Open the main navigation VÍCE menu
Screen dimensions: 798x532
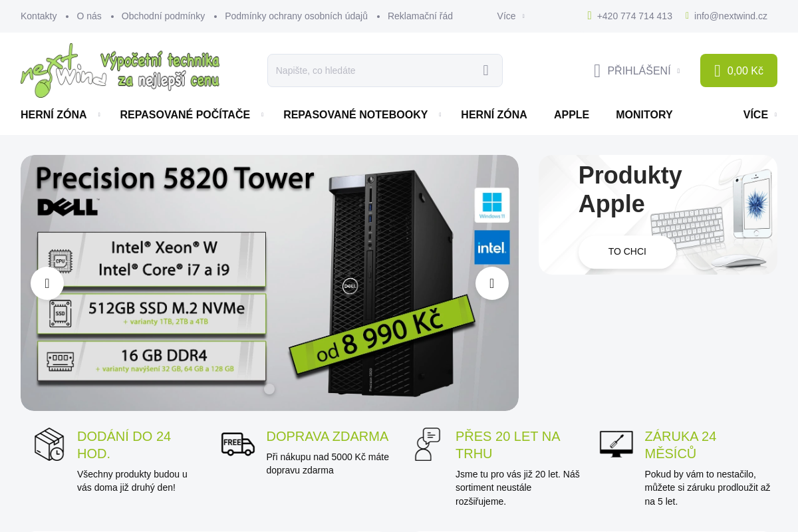tap(759, 115)
